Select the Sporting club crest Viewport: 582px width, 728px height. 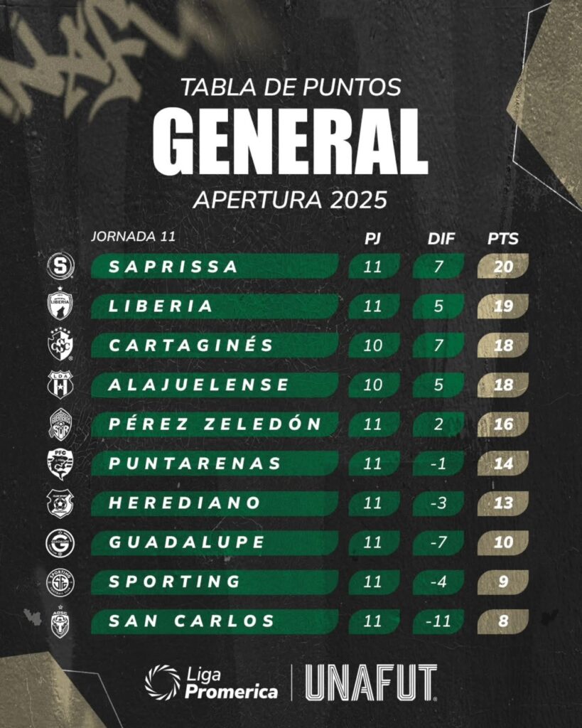coord(60,582)
